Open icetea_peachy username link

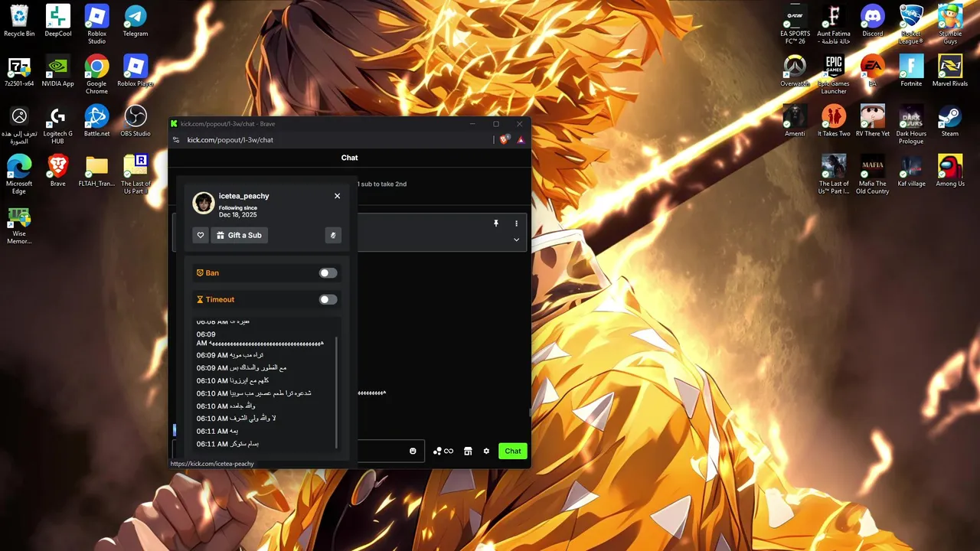243,196
